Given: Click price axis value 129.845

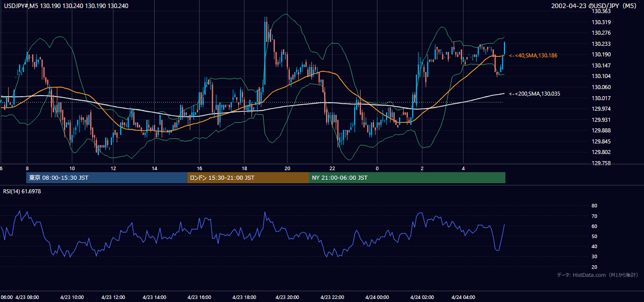Looking at the screenshot, I should [x=601, y=141].
